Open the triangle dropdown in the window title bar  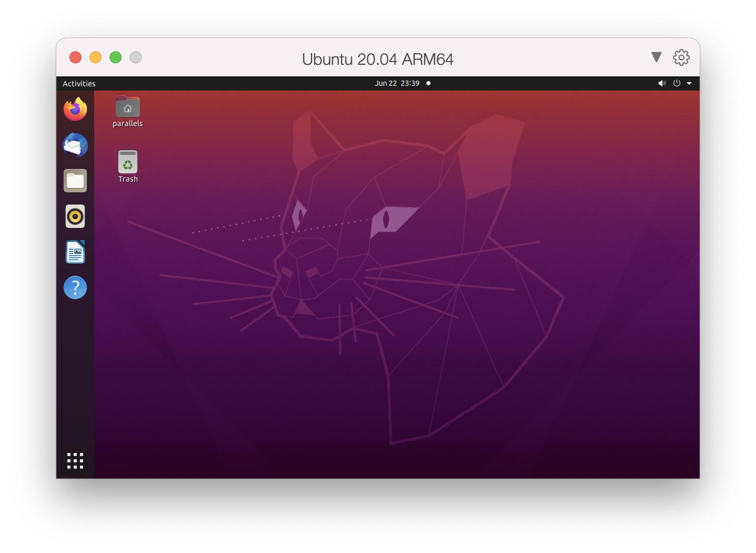(656, 57)
